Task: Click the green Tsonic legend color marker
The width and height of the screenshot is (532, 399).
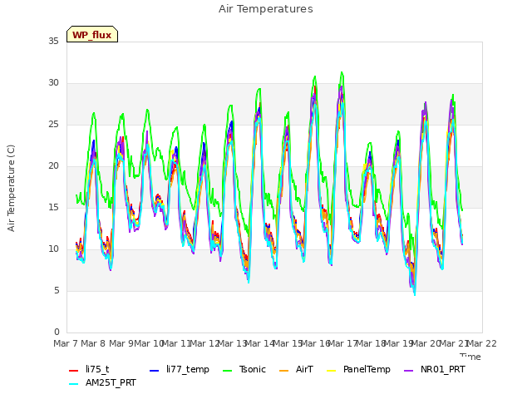Action: pyautogui.click(x=228, y=371)
